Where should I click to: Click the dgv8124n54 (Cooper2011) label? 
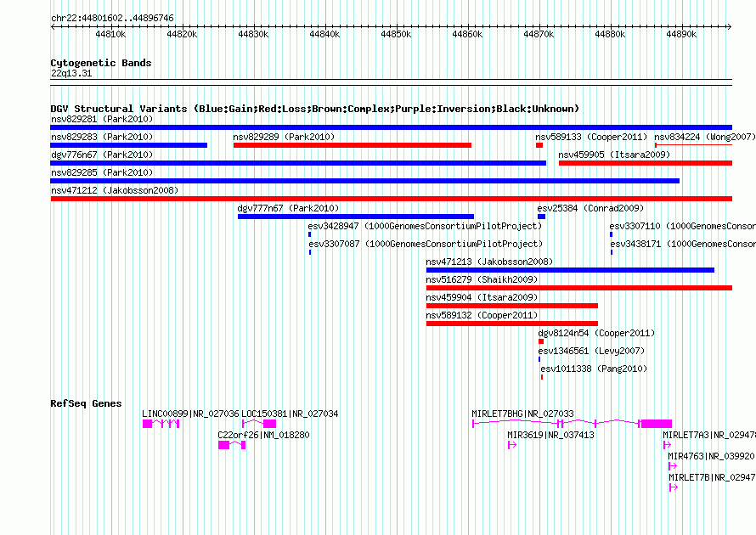(x=596, y=333)
